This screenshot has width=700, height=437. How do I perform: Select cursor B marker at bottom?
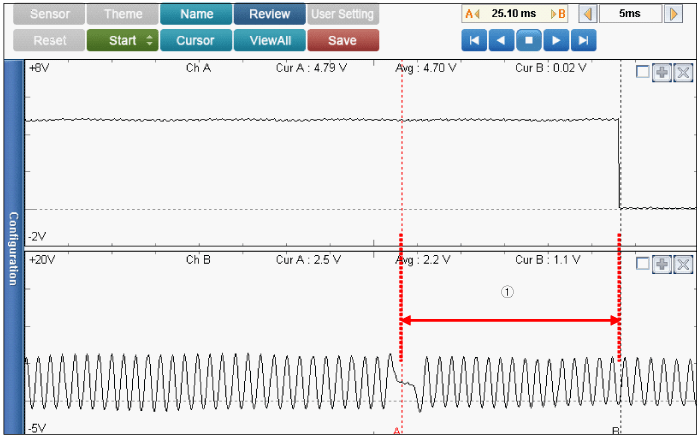(616, 431)
